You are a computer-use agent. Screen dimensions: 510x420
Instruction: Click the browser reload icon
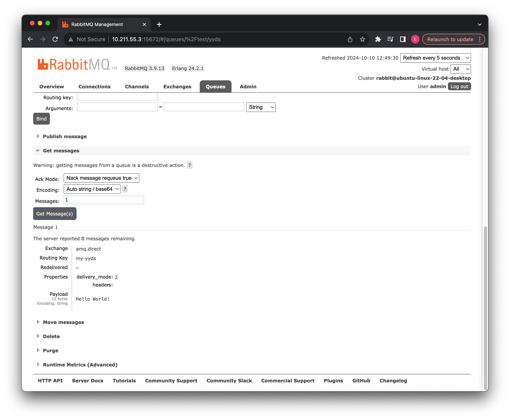coord(55,39)
